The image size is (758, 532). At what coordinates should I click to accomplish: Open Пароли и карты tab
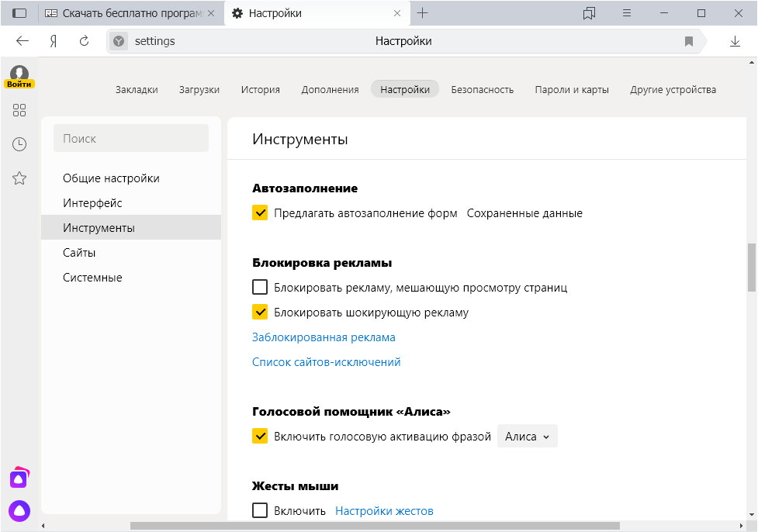(x=572, y=89)
